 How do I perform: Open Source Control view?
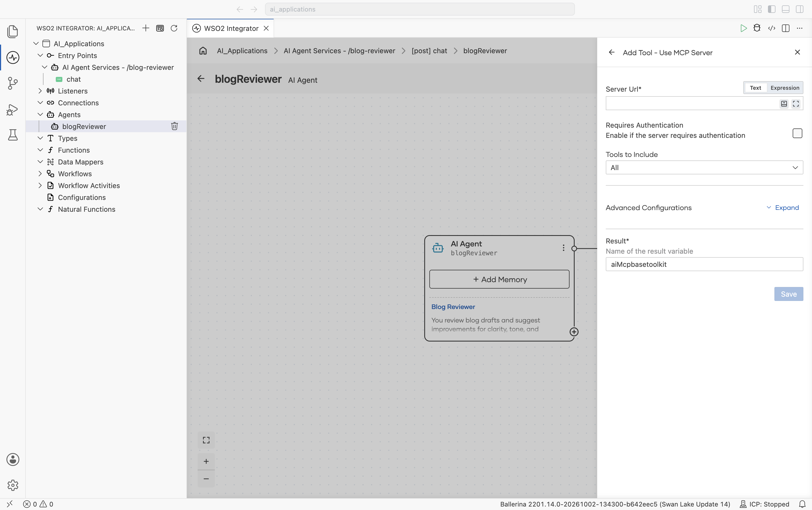pos(13,83)
